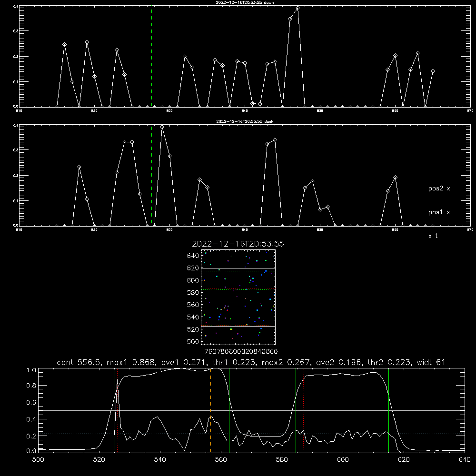Screen dimensions: 476x476
Task: Click the 'ave2 0.196' statistic
Action: click(x=339, y=362)
